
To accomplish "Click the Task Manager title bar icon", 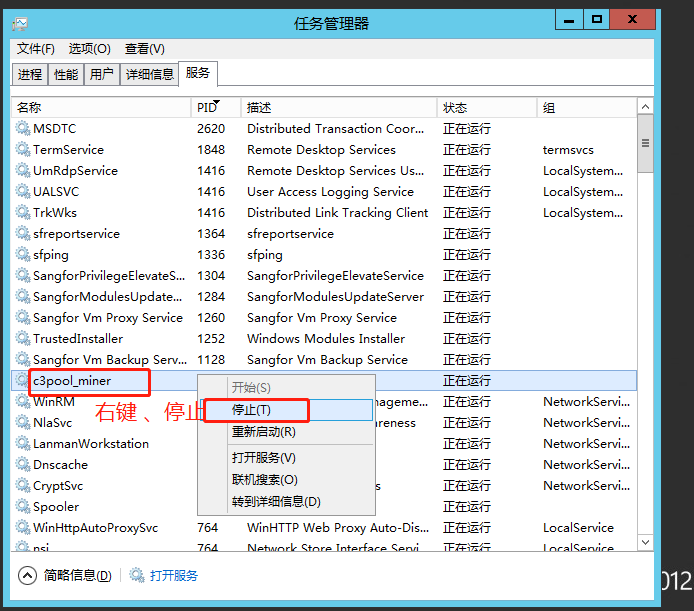I will 20,23.
